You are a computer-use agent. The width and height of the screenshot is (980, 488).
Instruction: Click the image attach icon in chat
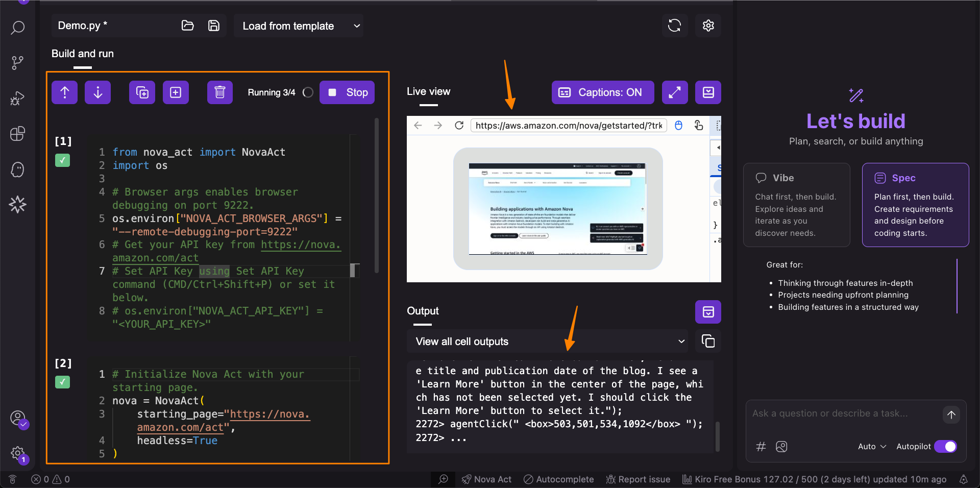[x=781, y=447]
